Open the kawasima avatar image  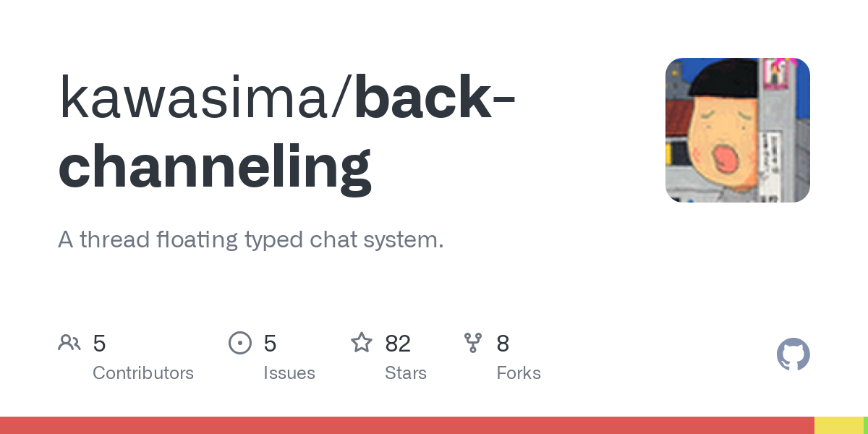[x=737, y=130]
